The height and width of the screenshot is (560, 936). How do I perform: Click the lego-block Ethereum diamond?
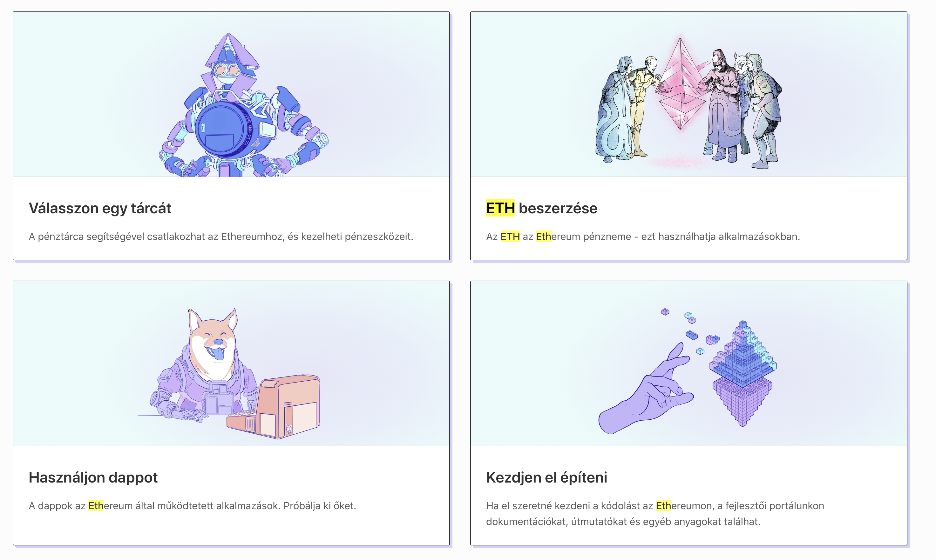(743, 374)
